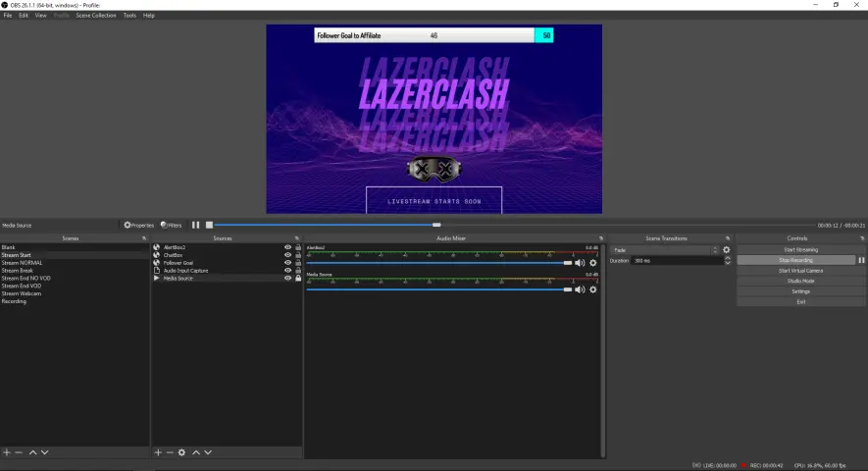Decrease the transition duration

click(728, 263)
